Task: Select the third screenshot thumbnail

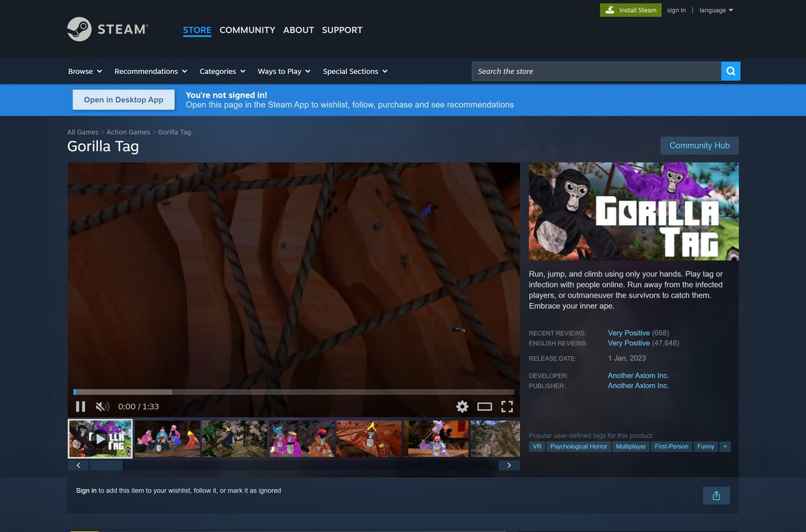Action: click(x=234, y=439)
